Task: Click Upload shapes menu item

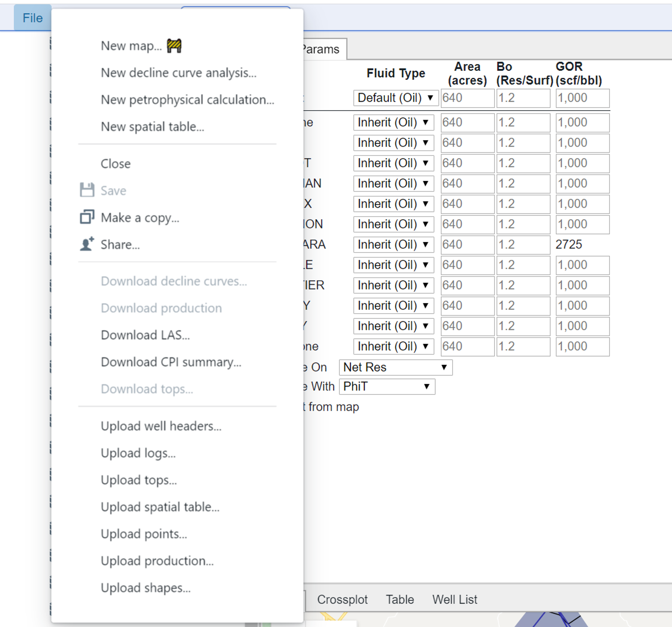Action: pos(146,588)
